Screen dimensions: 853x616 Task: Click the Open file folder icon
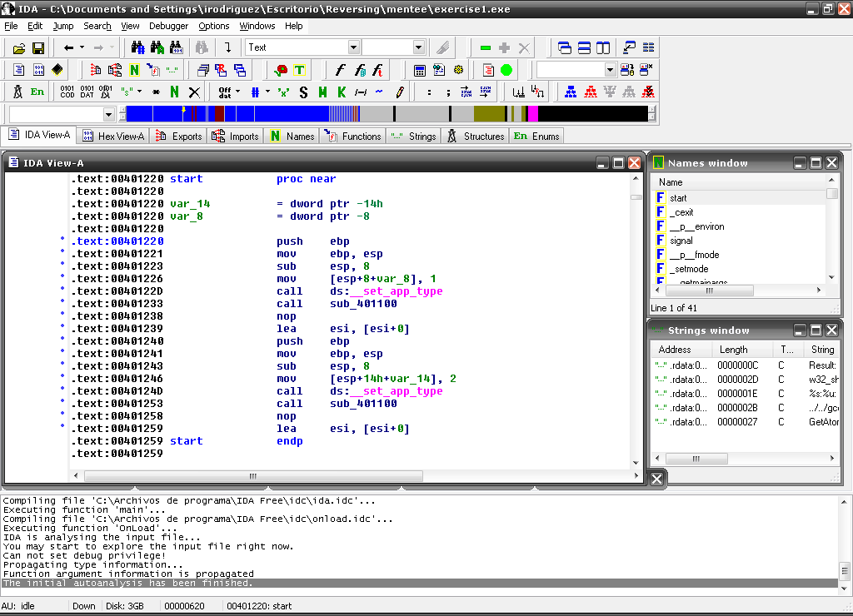click(x=18, y=48)
